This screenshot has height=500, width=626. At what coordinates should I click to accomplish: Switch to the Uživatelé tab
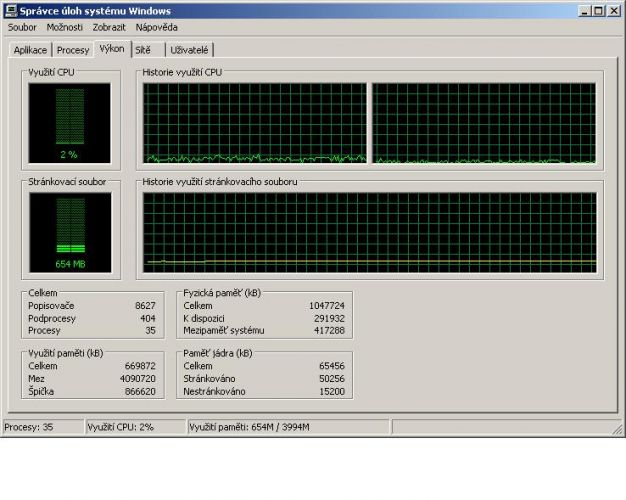click(x=189, y=50)
